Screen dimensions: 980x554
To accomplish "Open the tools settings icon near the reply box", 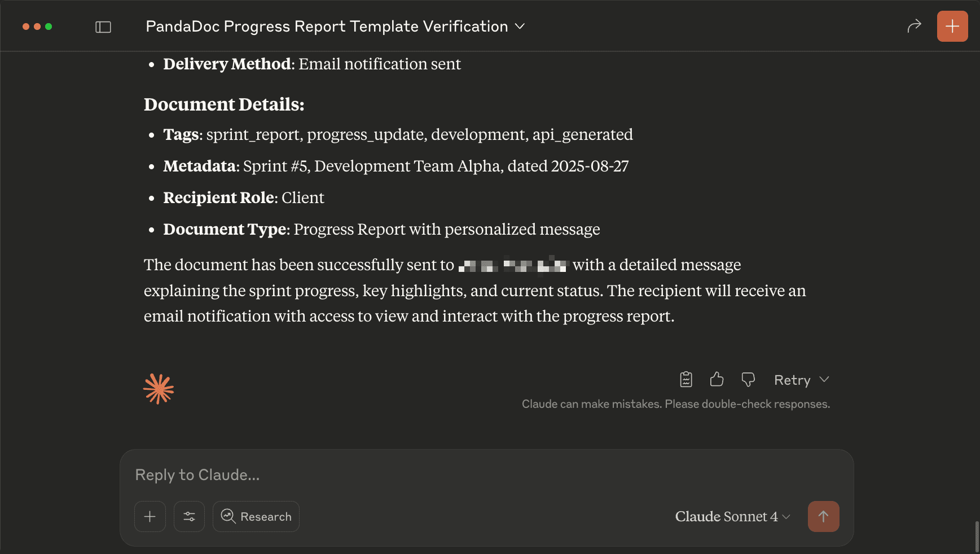I will 189,516.
